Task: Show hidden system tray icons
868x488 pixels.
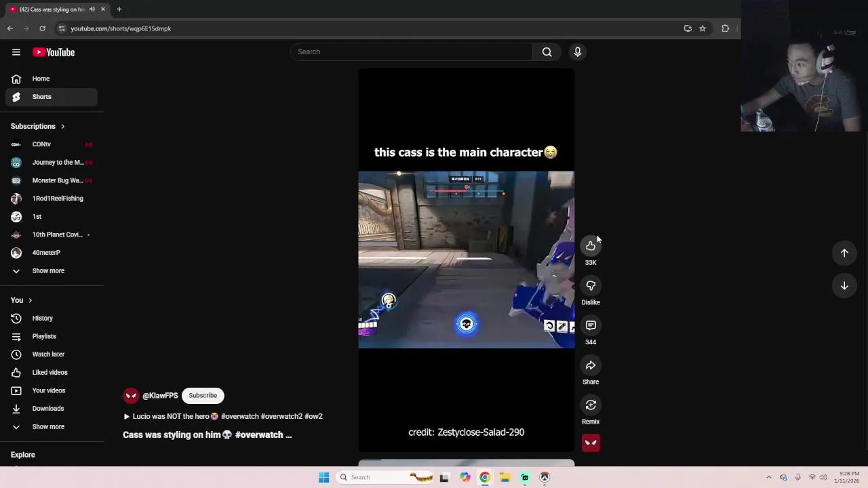Action: (x=768, y=477)
